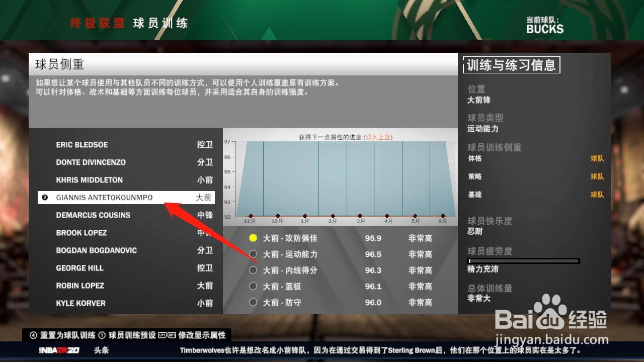
Task: Click the 95.9 rating value
Action: 373,238
